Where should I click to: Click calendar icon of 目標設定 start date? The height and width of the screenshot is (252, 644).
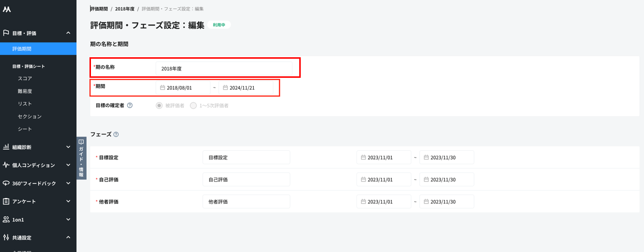363,158
